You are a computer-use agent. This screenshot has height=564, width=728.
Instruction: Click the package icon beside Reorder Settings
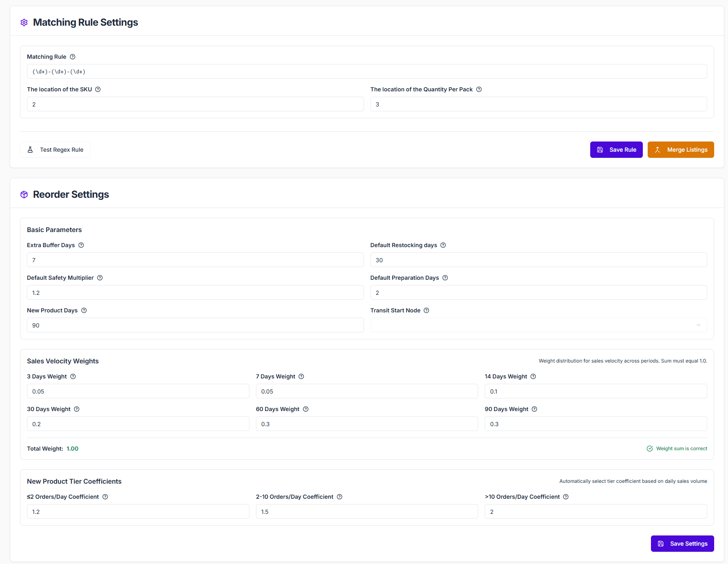pyautogui.click(x=24, y=195)
